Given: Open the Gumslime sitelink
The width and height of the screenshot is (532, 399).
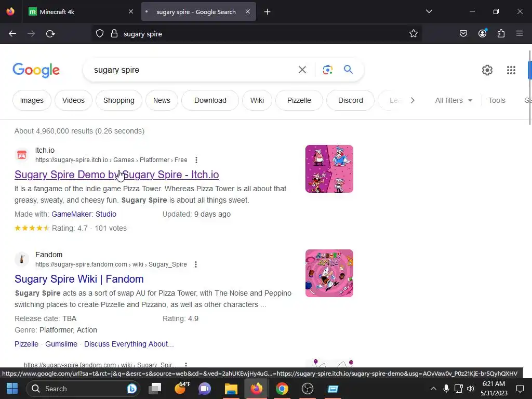Looking at the screenshot, I should (61, 344).
